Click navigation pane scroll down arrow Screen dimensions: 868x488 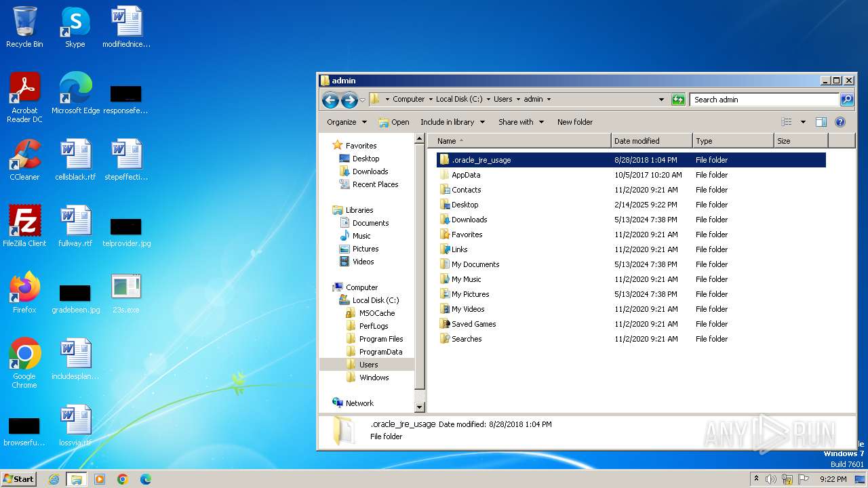click(x=419, y=407)
